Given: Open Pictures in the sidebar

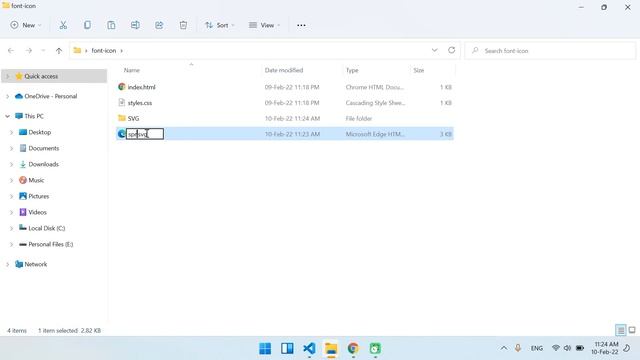Looking at the screenshot, I should (38, 196).
